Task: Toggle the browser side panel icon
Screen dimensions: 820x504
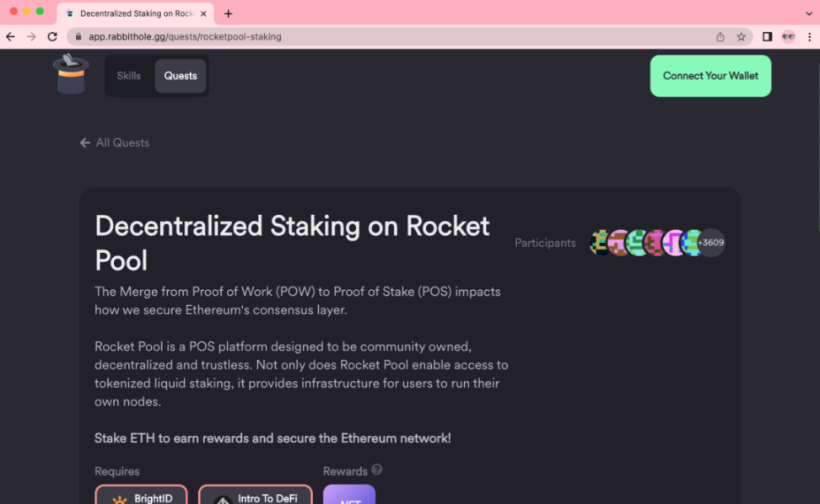Action: click(767, 36)
